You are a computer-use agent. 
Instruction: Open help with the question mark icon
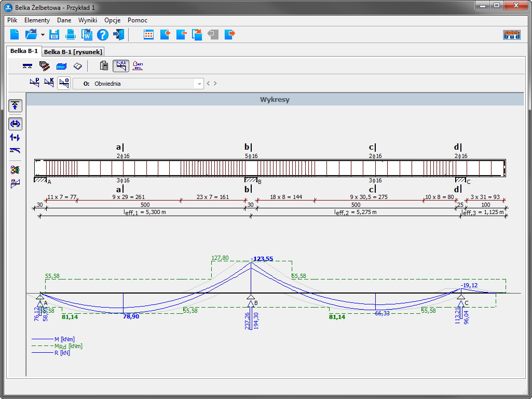pos(103,35)
